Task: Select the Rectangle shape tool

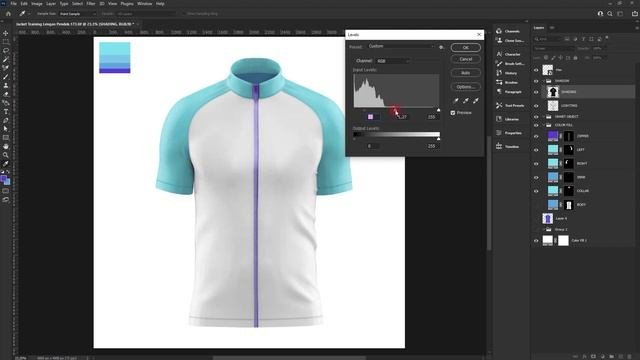Action: (x=6, y=138)
